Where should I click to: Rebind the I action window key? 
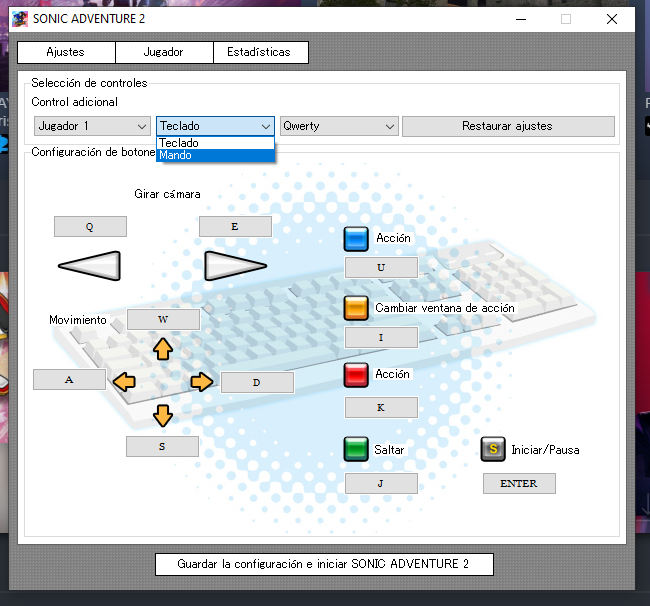coord(381,337)
